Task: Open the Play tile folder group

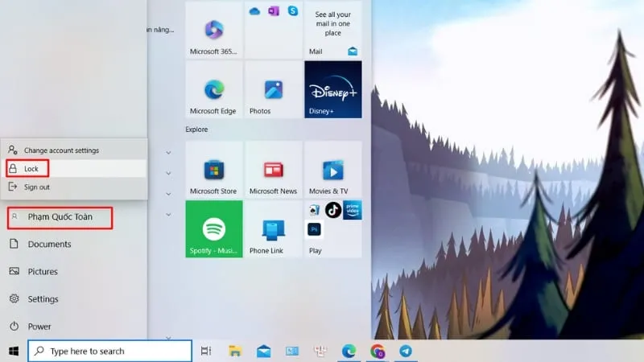Action: [332, 228]
